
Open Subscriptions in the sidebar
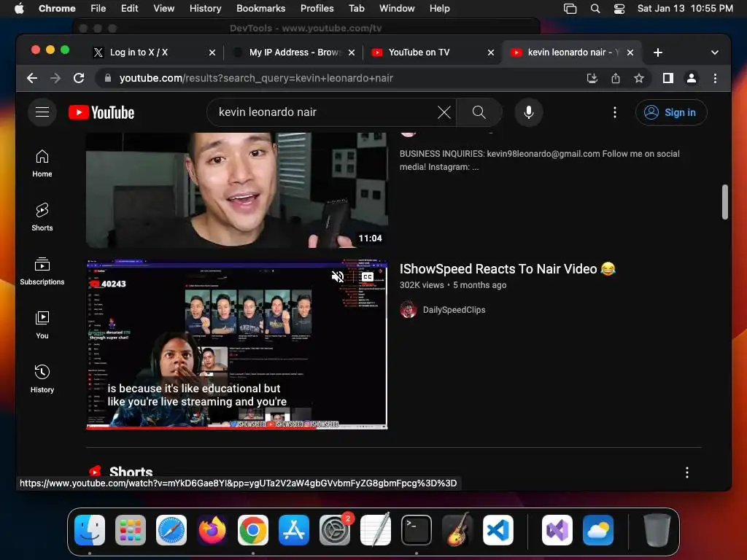[x=42, y=271]
